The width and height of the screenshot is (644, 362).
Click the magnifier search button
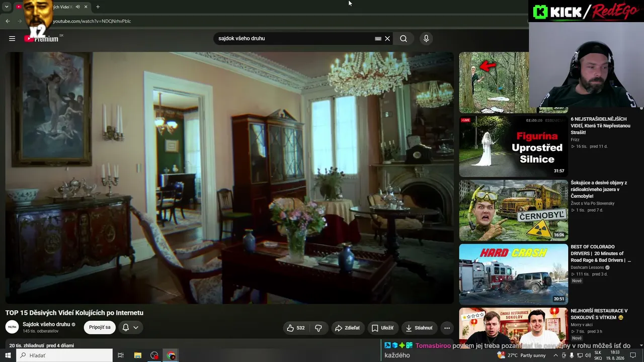pyautogui.click(x=404, y=39)
